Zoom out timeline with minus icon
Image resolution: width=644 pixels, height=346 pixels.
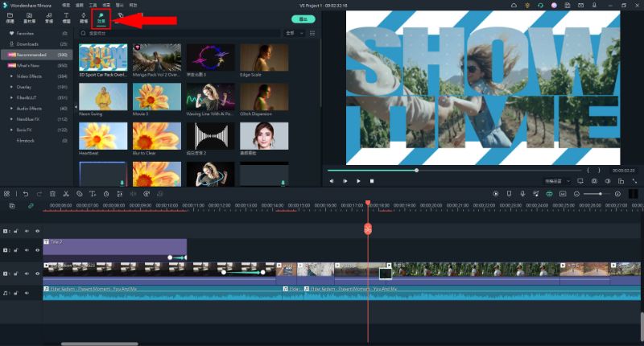coord(576,194)
